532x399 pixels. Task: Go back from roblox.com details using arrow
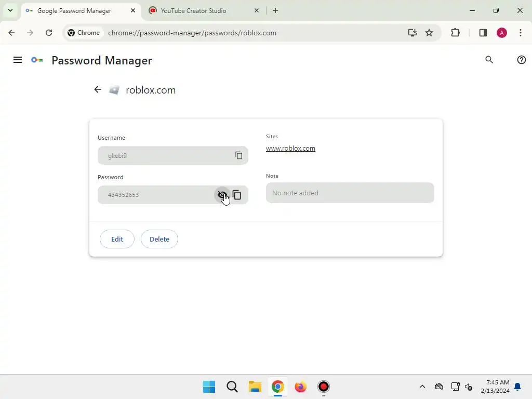click(98, 89)
